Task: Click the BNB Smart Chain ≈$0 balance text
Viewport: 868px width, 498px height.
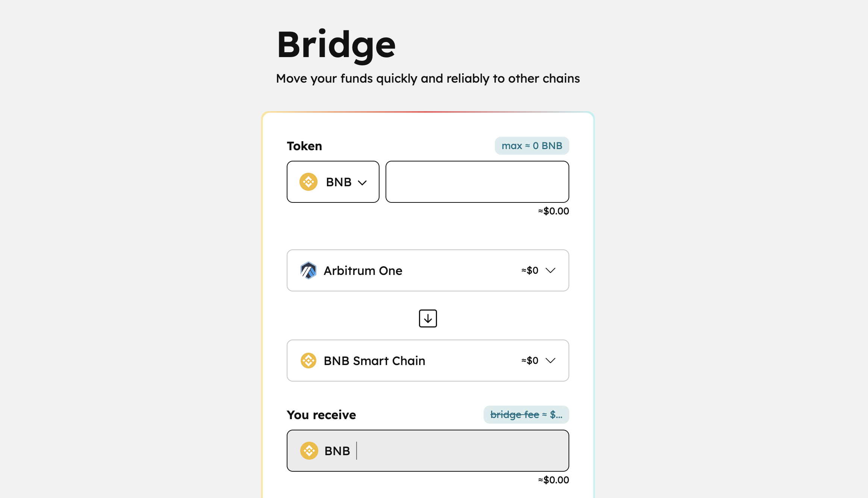Action: point(530,361)
